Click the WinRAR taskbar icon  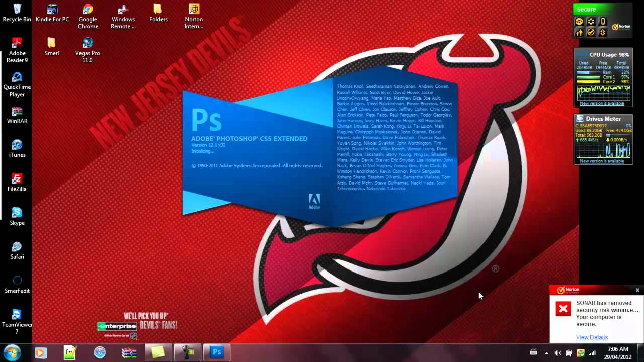[x=129, y=353]
